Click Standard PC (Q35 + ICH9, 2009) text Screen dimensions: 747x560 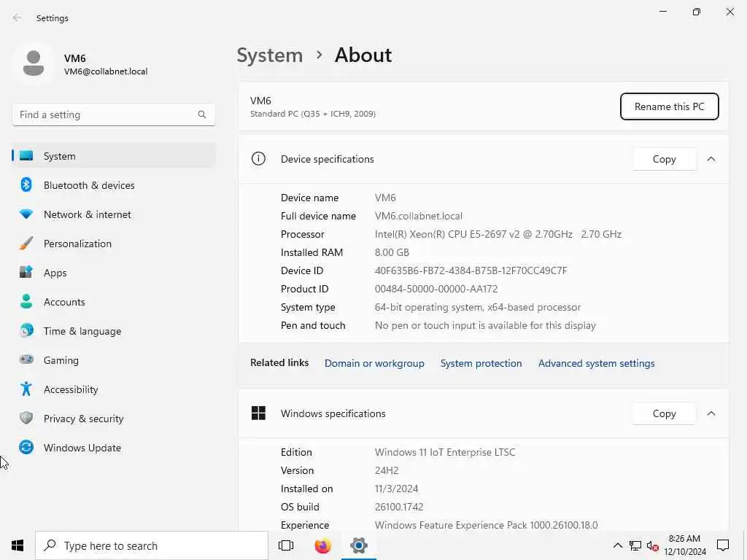[x=313, y=114]
